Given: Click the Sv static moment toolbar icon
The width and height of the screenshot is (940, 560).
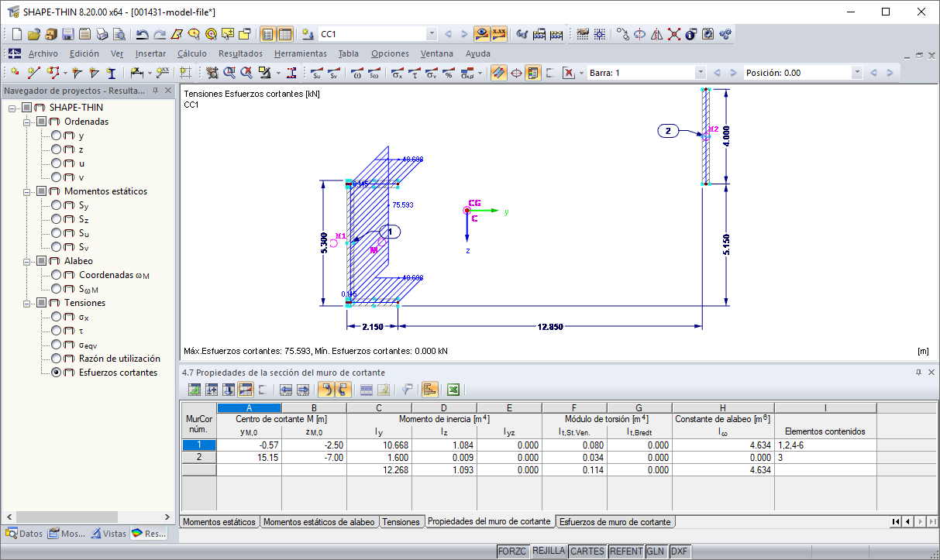Looking at the screenshot, I should pyautogui.click(x=333, y=73).
